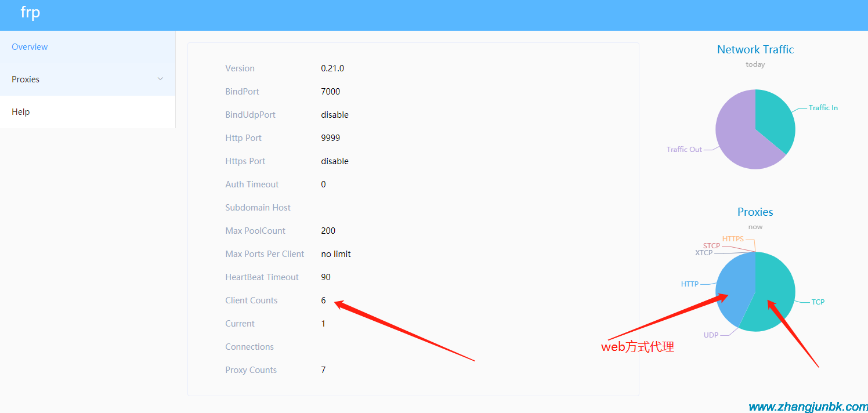Click the Http Port value 9999
868x413 pixels.
[x=331, y=138]
